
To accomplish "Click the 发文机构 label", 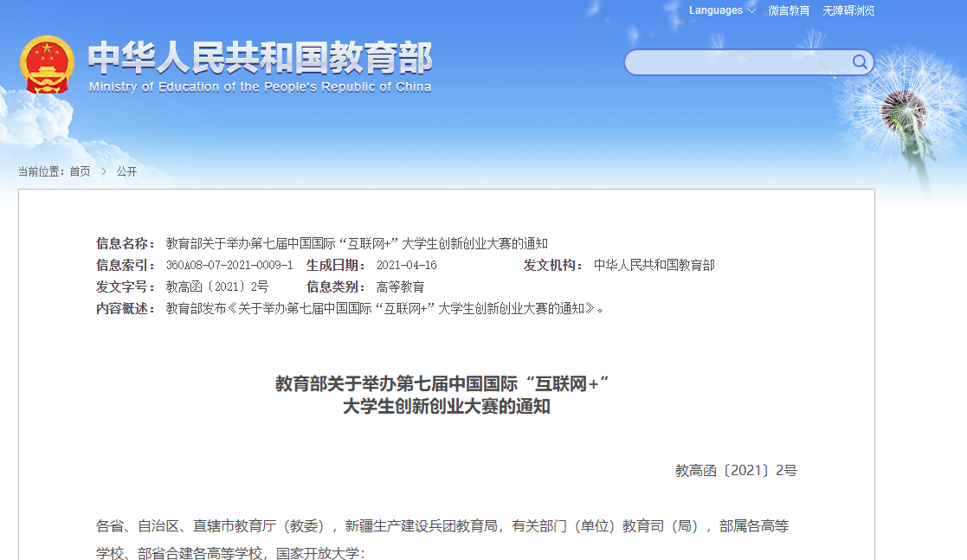I will (x=554, y=265).
